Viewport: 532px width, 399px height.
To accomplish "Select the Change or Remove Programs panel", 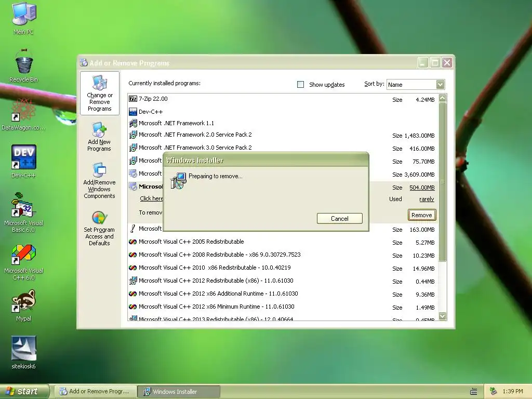I will pos(100,94).
